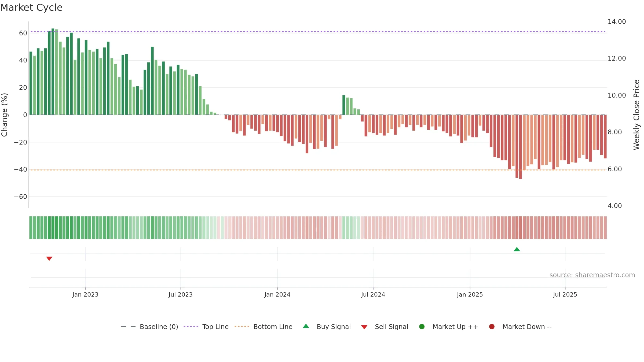
Task: Click the orange dotted line legend sample
Action: (242, 327)
